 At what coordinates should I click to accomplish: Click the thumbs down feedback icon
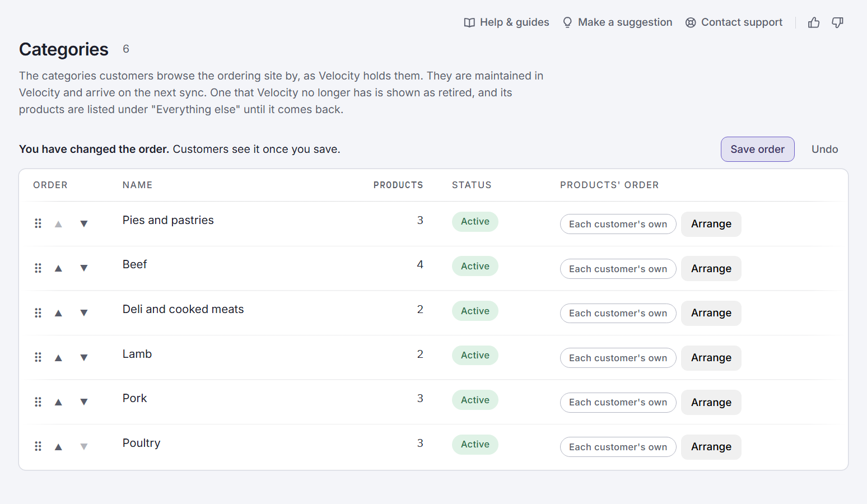click(x=837, y=22)
